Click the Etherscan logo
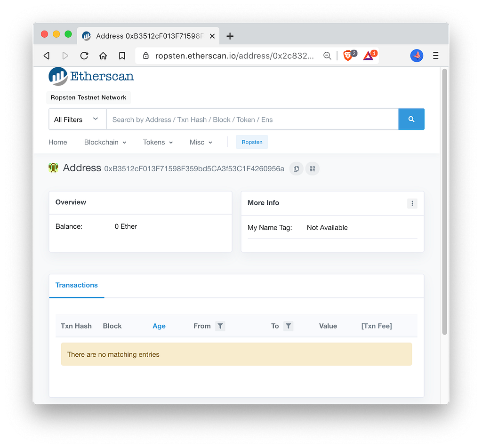482x448 pixels. coord(91,76)
